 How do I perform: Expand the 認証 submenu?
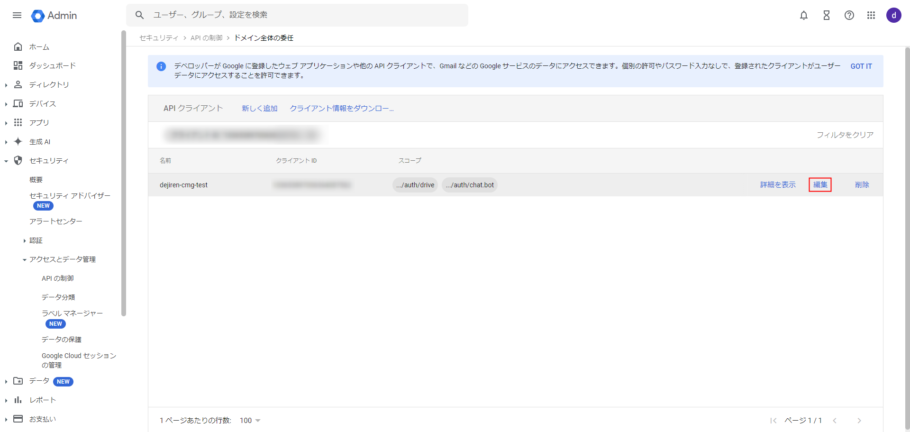[25, 240]
